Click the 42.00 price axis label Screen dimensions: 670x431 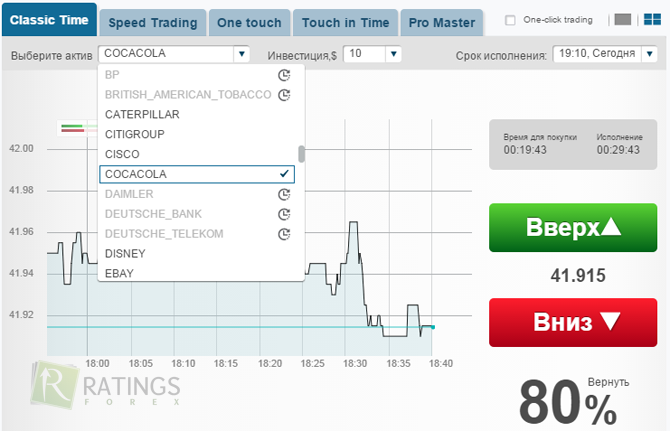[x=21, y=149]
